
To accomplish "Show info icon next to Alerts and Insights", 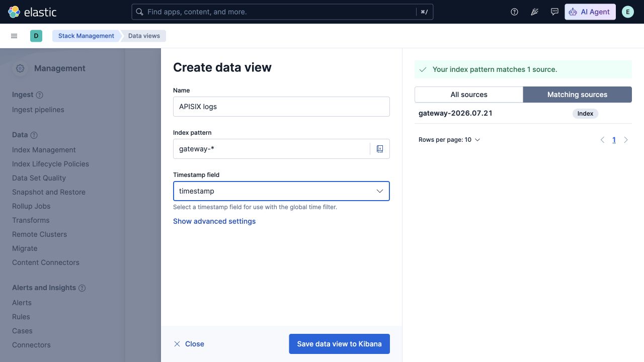I will [82, 288].
